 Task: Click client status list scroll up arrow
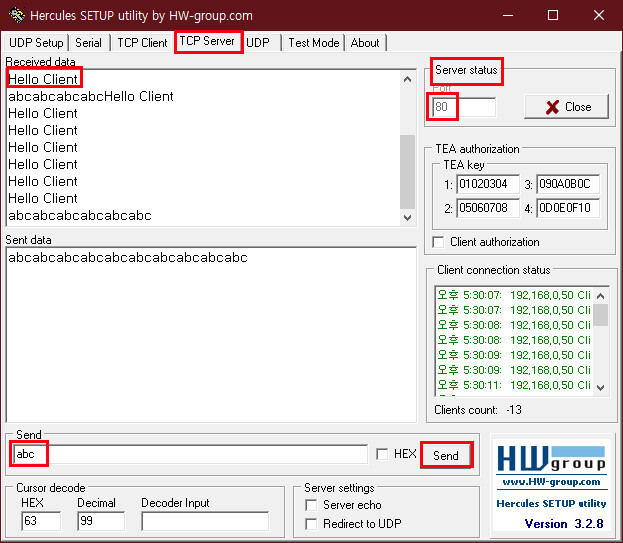pos(601,296)
